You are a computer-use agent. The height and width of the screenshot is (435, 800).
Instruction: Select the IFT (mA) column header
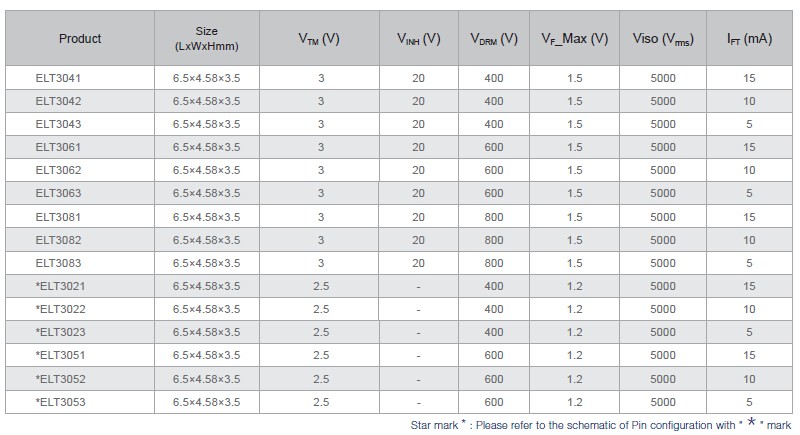click(749, 39)
